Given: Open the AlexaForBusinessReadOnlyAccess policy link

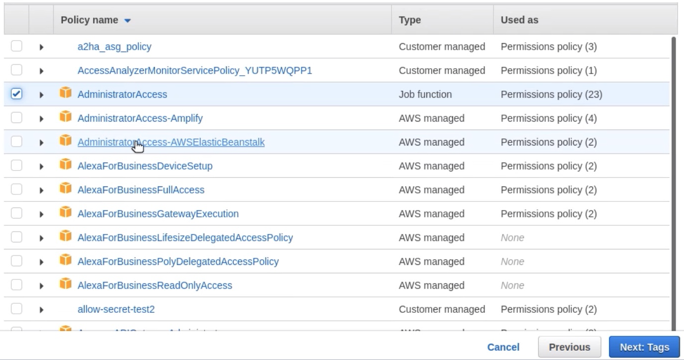Looking at the screenshot, I should pos(155,285).
